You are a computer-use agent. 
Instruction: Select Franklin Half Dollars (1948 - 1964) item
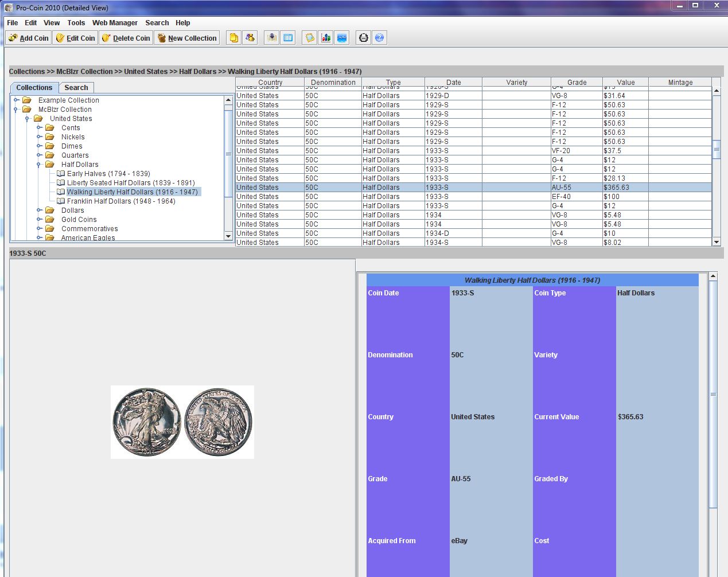120,201
